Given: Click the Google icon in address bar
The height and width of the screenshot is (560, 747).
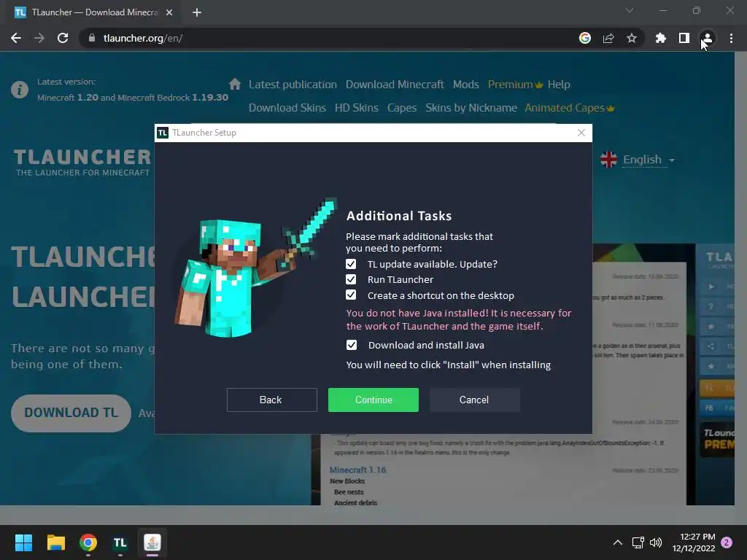Looking at the screenshot, I should point(585,38).
